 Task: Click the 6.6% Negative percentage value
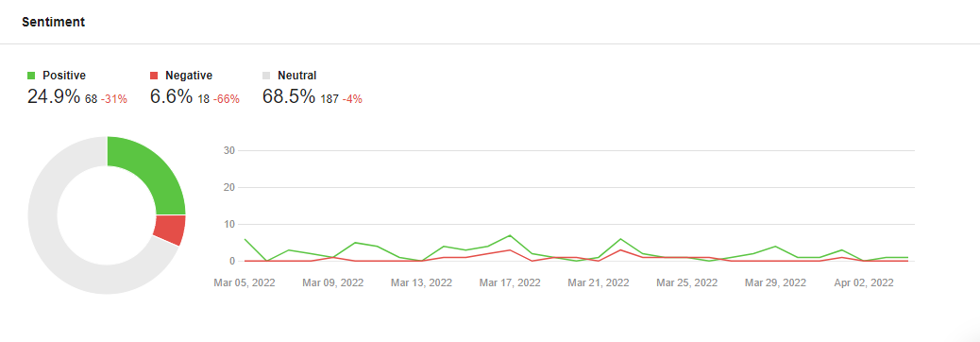tap(171, 97)
